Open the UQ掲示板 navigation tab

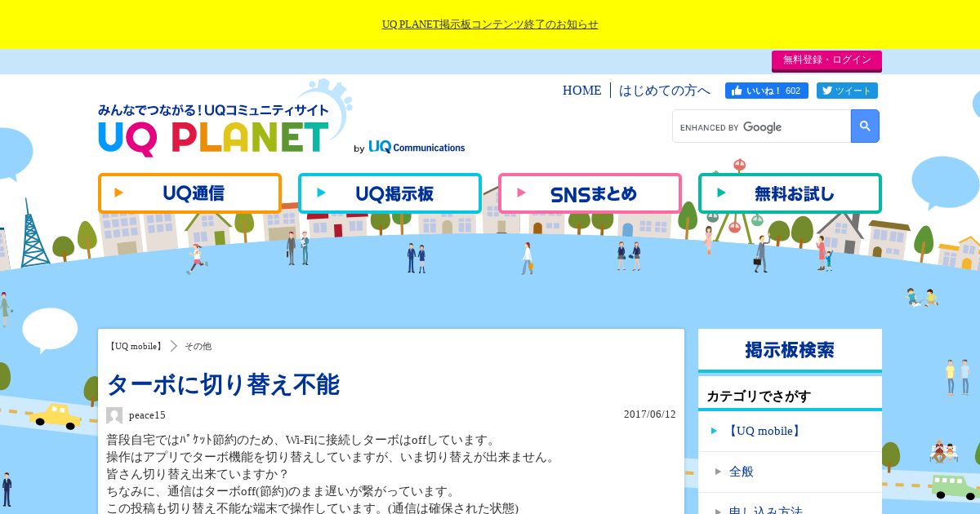coord(390,193)
